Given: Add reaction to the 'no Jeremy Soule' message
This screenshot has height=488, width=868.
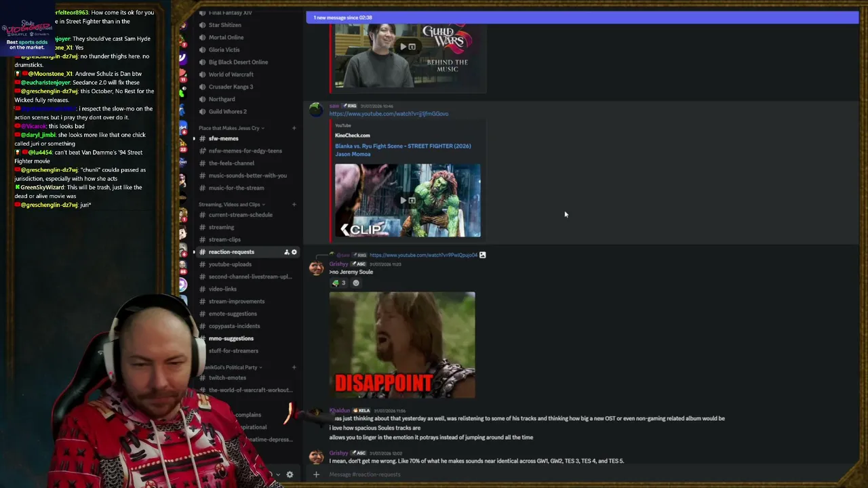Looking at the screenshot, I should click(356, 283).
